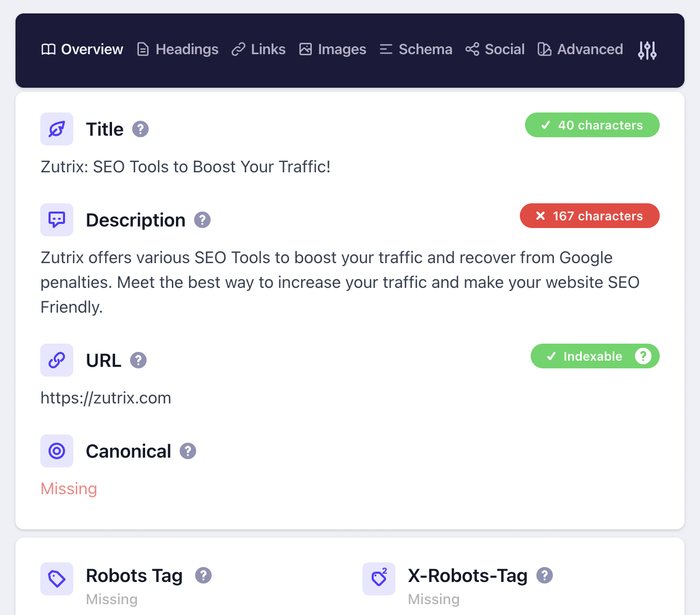Switch to the Social tab
The width and height of the screenshot is (700, 615).
coord(495,50)
